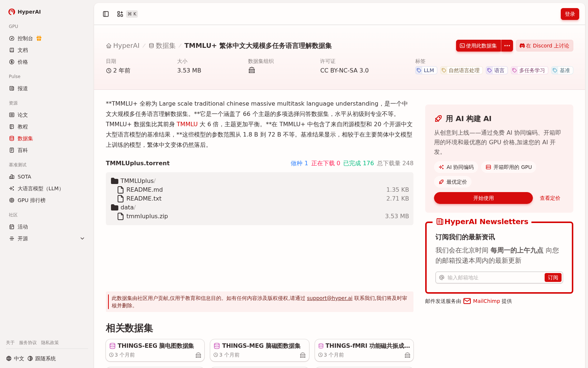Click TMMLUplus.torrent title

(138, 163)
